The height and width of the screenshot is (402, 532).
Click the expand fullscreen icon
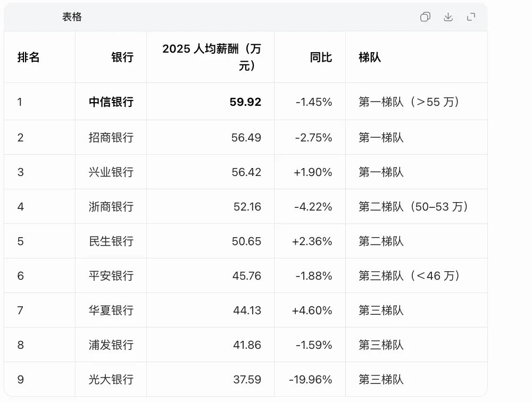tap(471, 17)
